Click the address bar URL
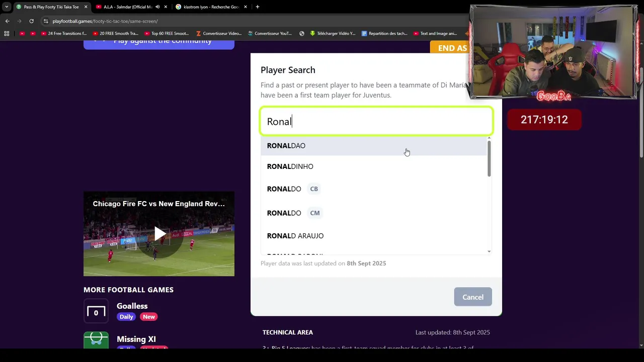644x362 pixels. coord(105,21)
